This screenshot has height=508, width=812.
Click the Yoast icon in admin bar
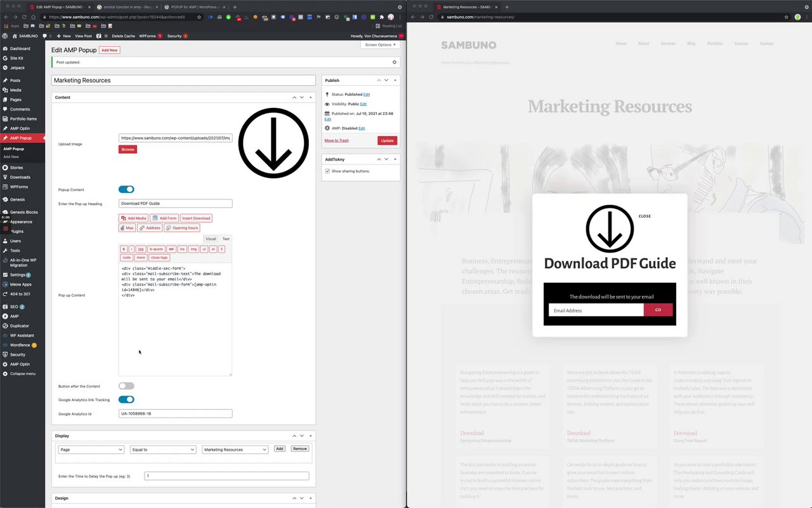(100, 36)
